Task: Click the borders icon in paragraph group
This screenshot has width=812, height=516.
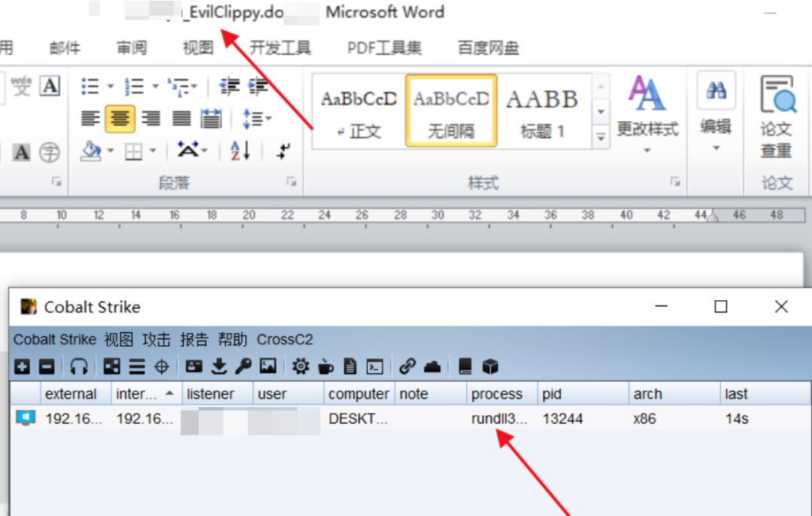Action: (133, 151)
